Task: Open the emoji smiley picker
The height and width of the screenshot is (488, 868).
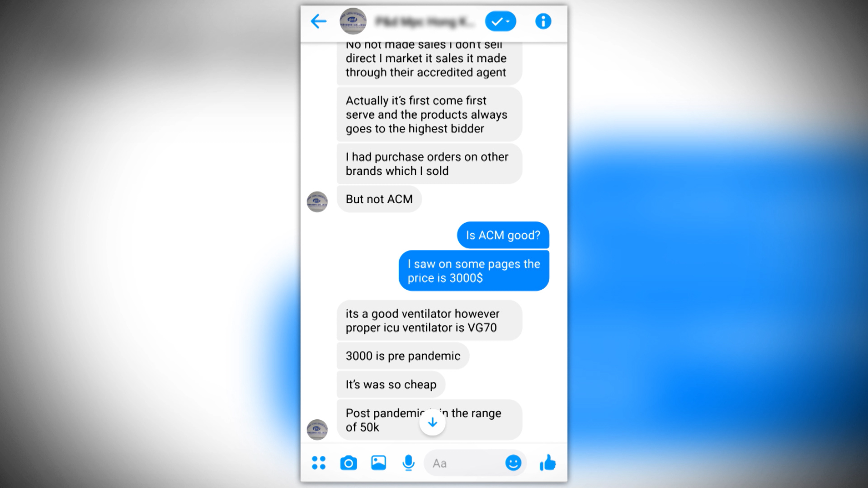Action: (x=513, y=463)
